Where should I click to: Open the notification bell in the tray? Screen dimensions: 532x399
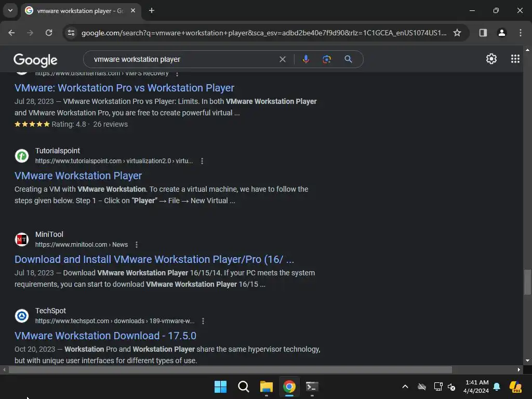pyautogui.click(x=496, y=387)
